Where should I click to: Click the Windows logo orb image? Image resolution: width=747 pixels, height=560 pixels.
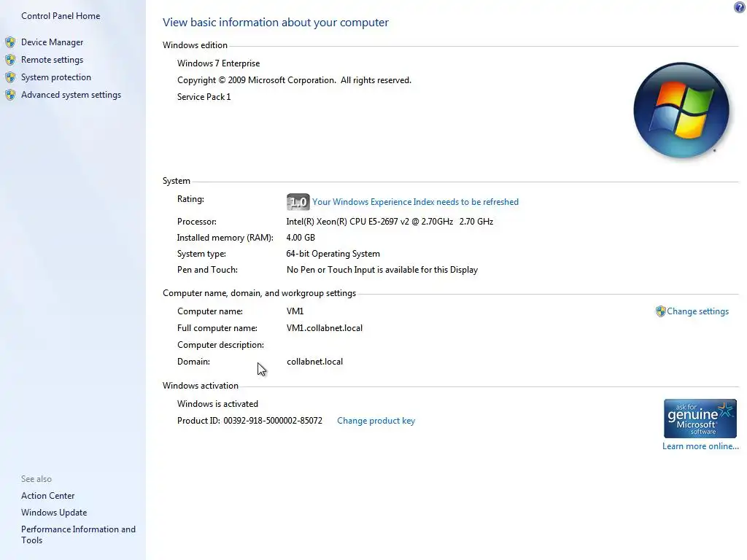click(x=681, y=111)
